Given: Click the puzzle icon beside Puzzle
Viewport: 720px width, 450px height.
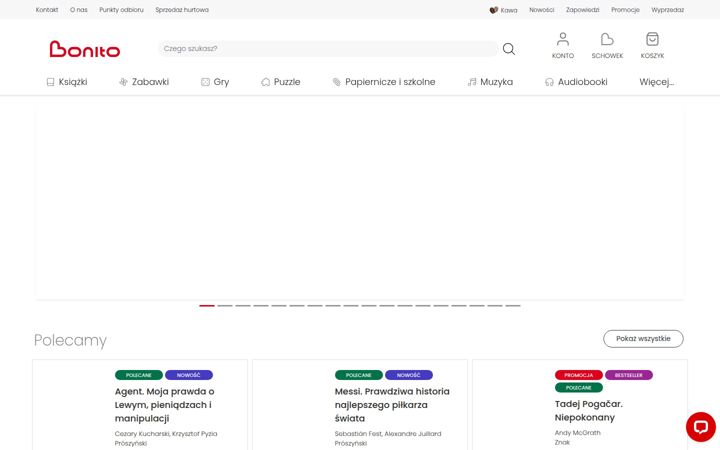Looking at the screenshot, I should click(265, 82).
